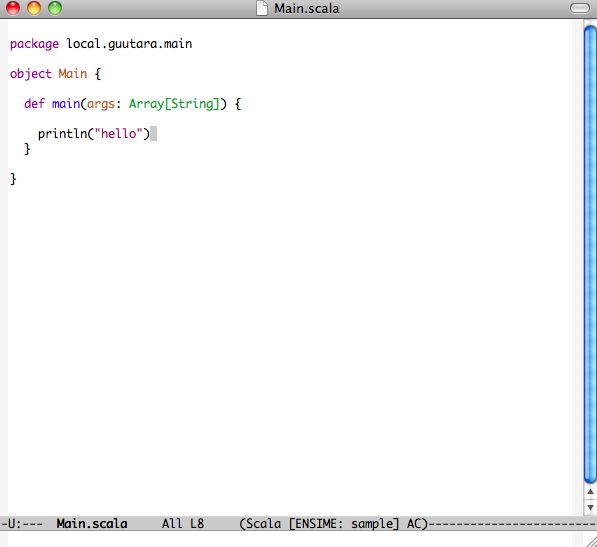Click the toolbar toggle pill button
Screen dimensions: 597x547
click(579, 8)
